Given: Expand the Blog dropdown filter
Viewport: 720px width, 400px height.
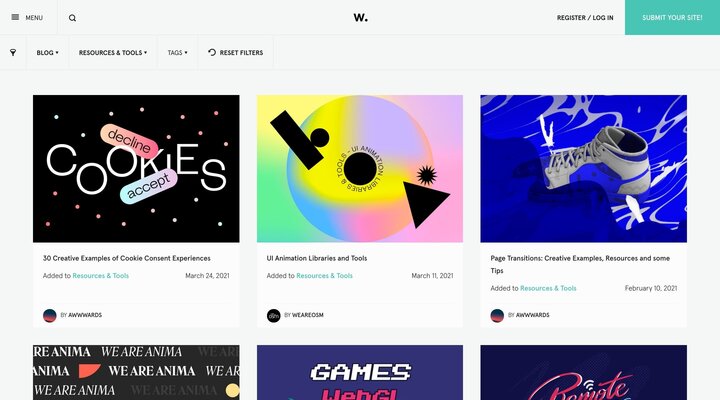Looking at the screenshot, I should tap(47, 53).
